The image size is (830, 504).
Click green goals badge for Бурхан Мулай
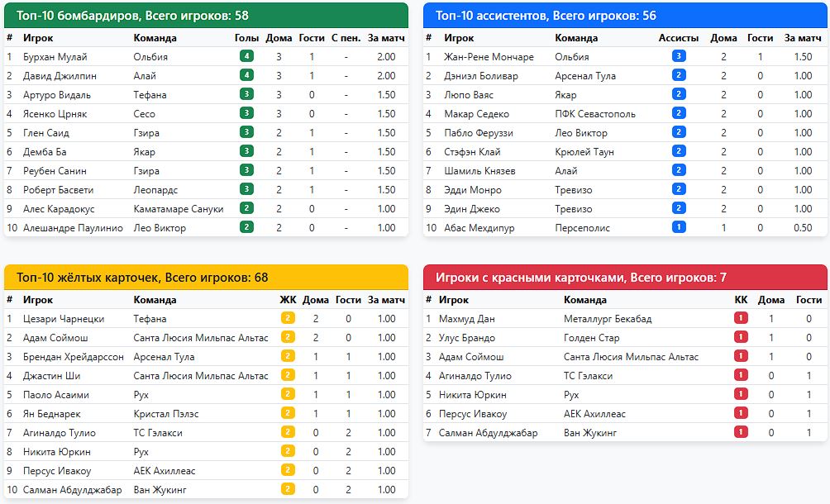click(x=246, y=56)
